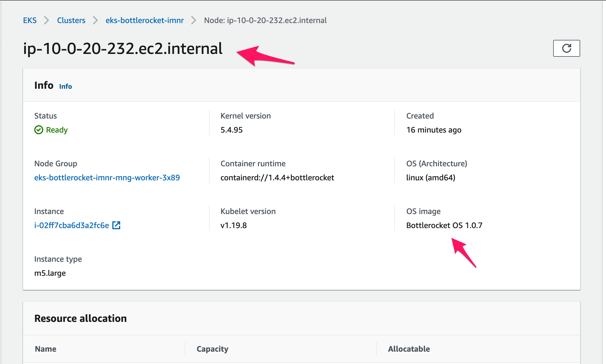This screenshot has width=606, height=364.
Task: Click the Node: ip-10-0-20-232 breadcrumb text
Action: [x=265, y=20]
